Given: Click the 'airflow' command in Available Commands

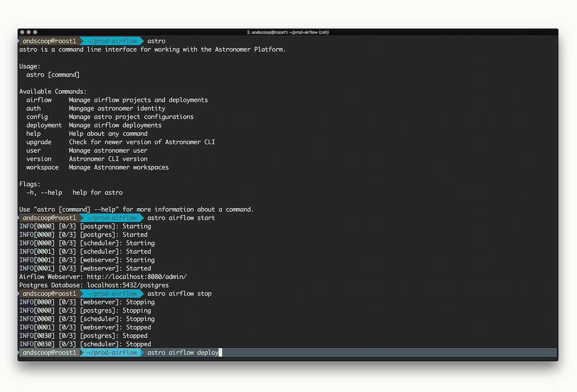Looking at the screenshot, I should (39, 100).
